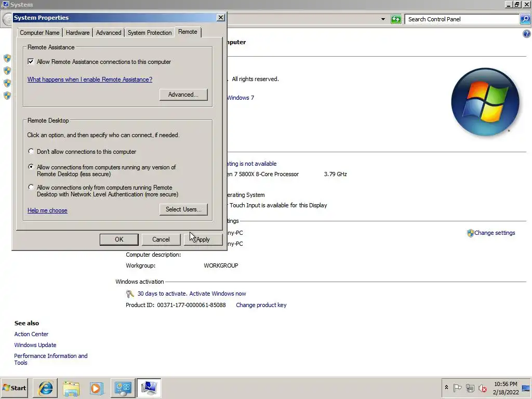The width and height of the screenshot is (532, 399).
Task: Click the shield icon beside Change settings
Action: pyautogui.click(x=470, y=233)
